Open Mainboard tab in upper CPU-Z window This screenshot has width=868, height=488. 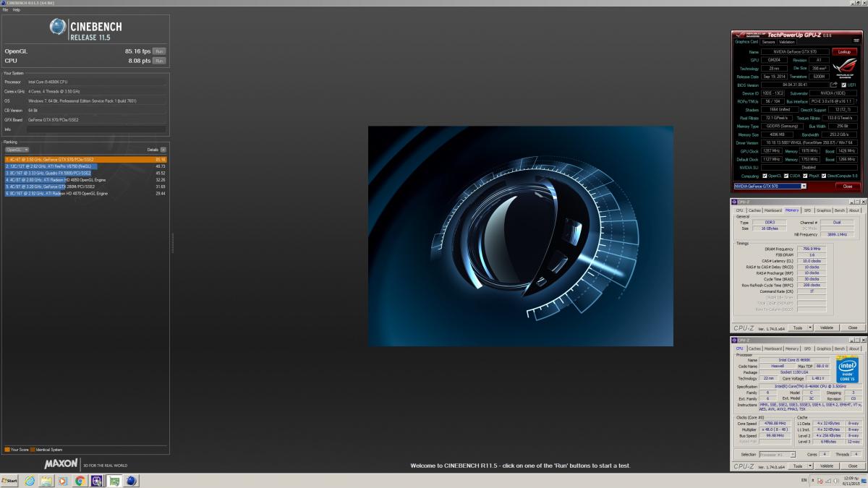[x=773, y=210]
